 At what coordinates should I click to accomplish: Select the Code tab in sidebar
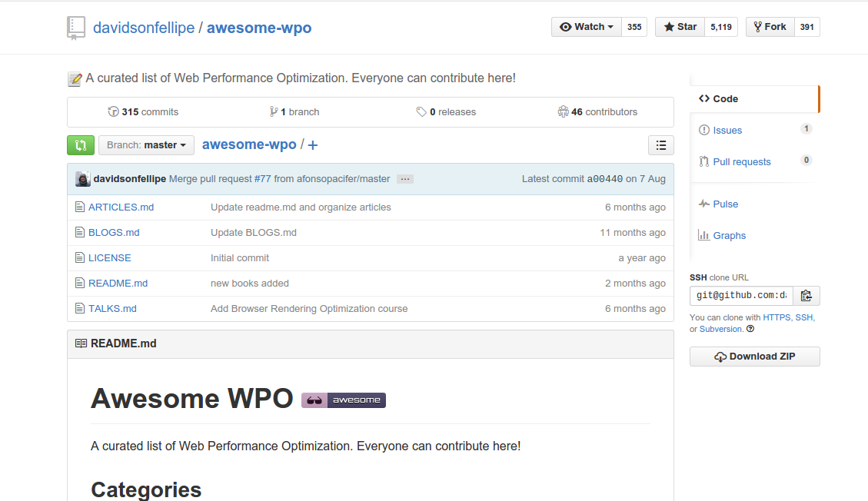click(x=754, y=99)
